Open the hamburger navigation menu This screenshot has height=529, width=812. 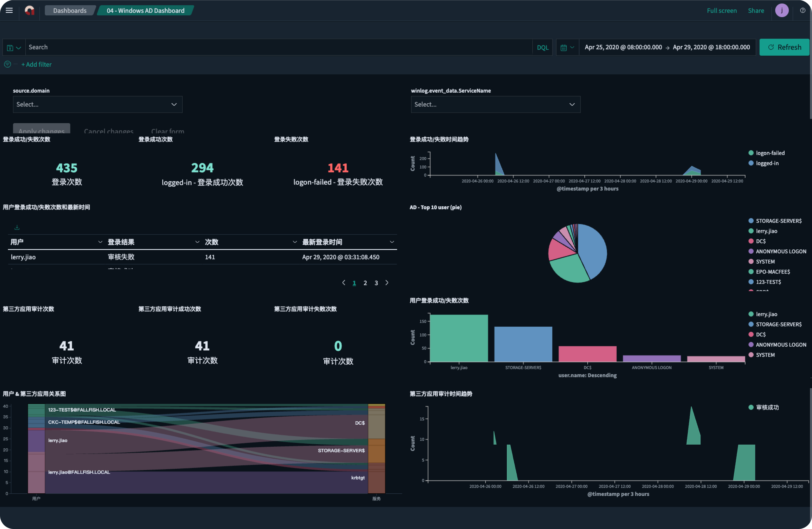(9, 10)
